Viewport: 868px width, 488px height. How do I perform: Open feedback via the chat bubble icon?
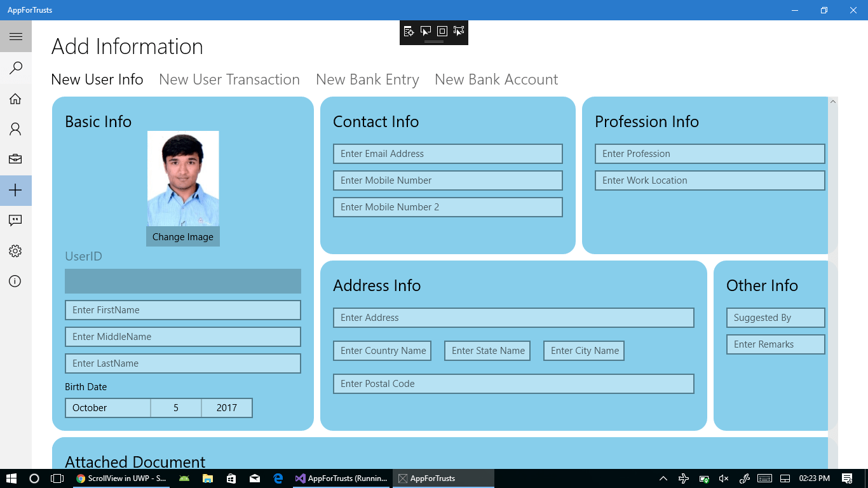(x=15, y=220)
